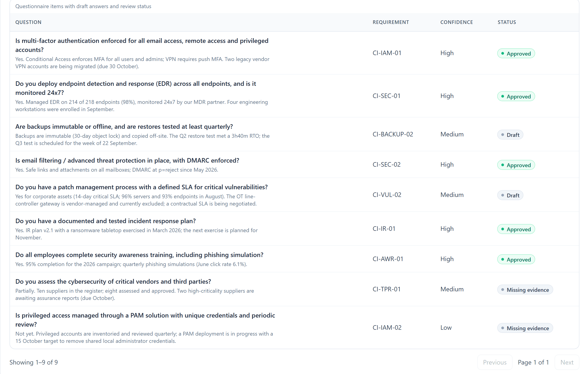Select the 'Questionnaire items with draft answers' subtitle
Image resolution: width=588 pixels, height=374 pixels.
(x=83, y=6)
